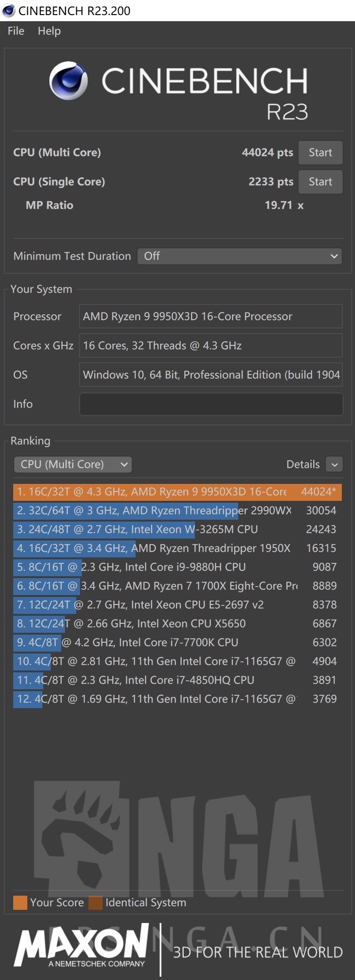355x980 pixels.
Task: Click the Cinebench logo icon in title bar
Action: tap(8, 8)
